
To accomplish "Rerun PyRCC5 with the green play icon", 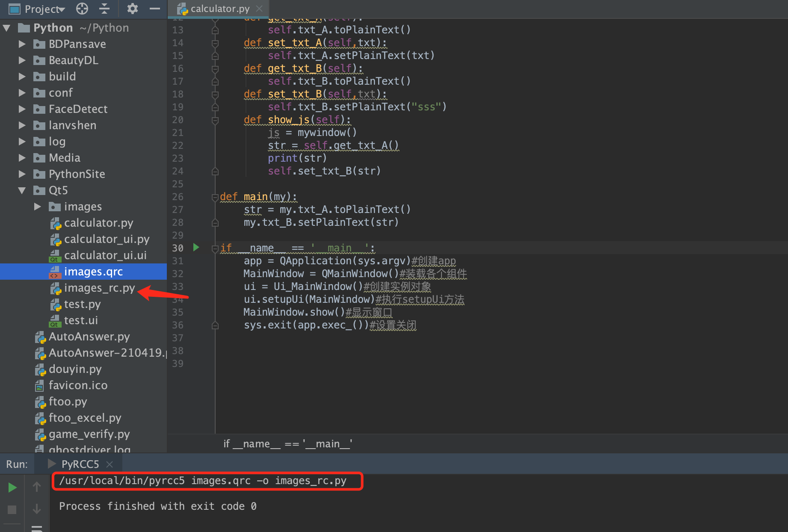I will (x=12, y=487).
